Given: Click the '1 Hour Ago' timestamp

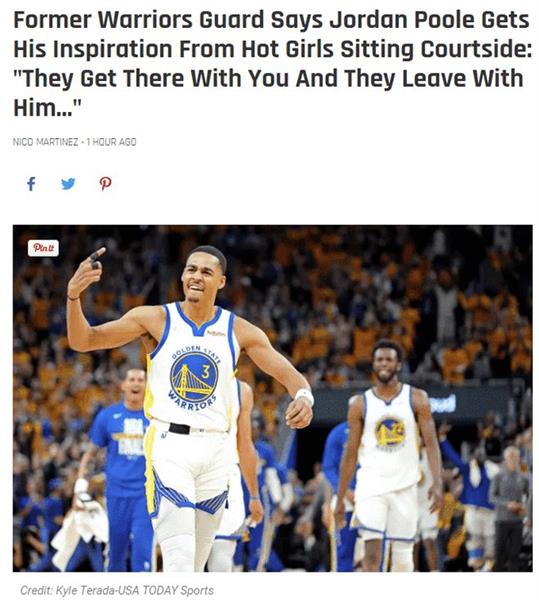Looking at the screenshot, I should [111, 142].
